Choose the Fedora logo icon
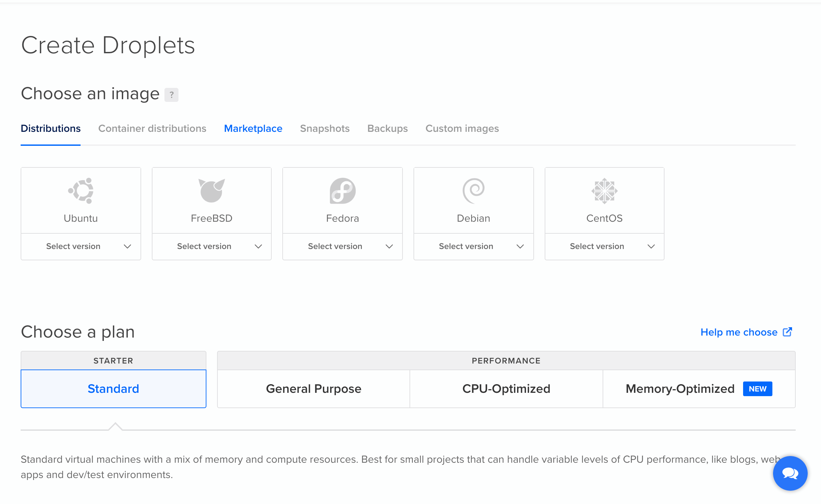This screenshot has width=821, height=504. pyautogui.click(x=342, y=191)
